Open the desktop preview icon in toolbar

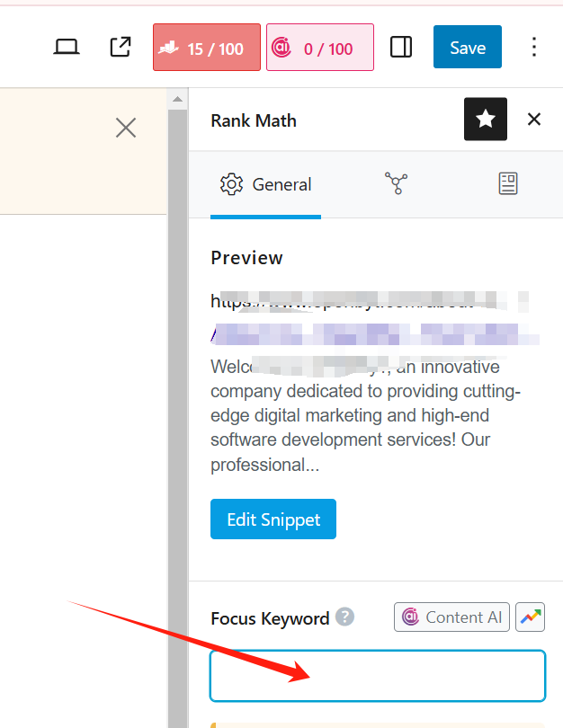[67, 47]
